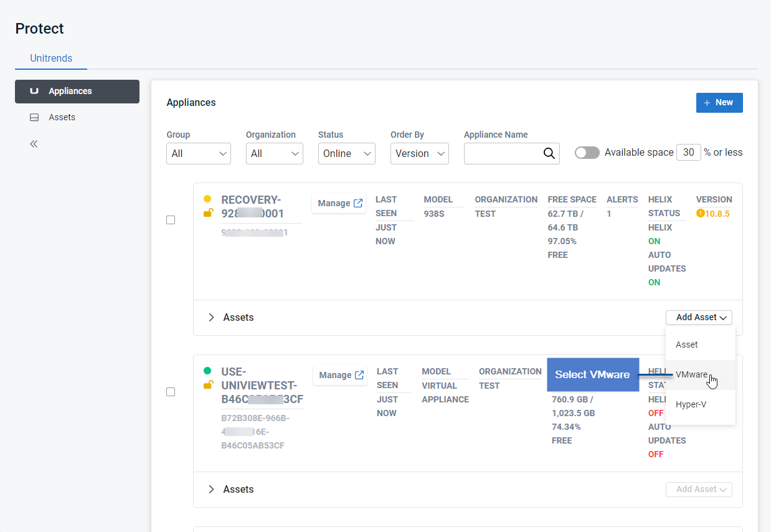771x532 pixels.
Task: Open disabled Add Asset dropdown for USE-UNIVIEWTEST
Action: point(699,490)
